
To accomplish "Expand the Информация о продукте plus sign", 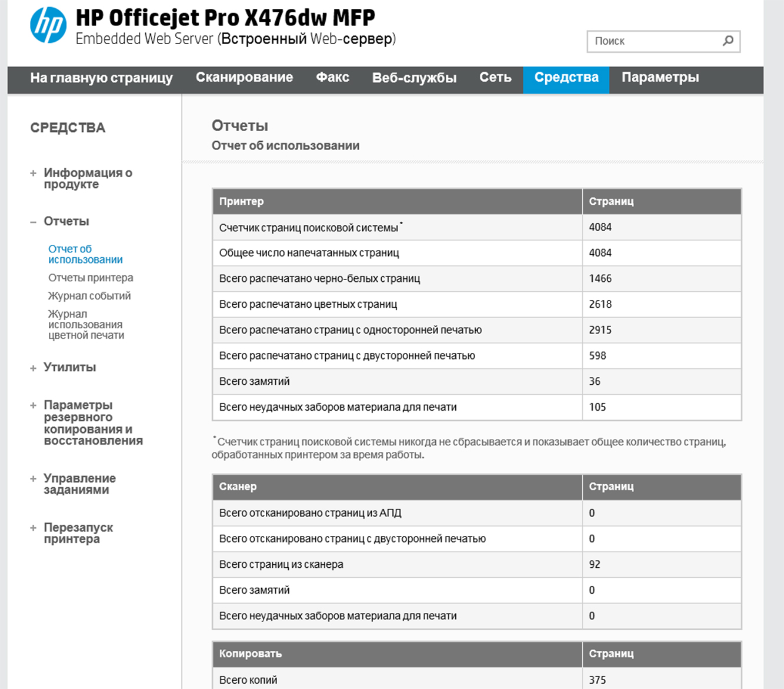I will tap(33, 173).
